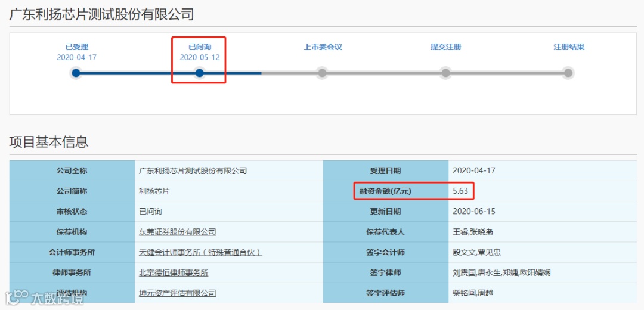Click the 会计师事务所 header cell

point(72,253)
